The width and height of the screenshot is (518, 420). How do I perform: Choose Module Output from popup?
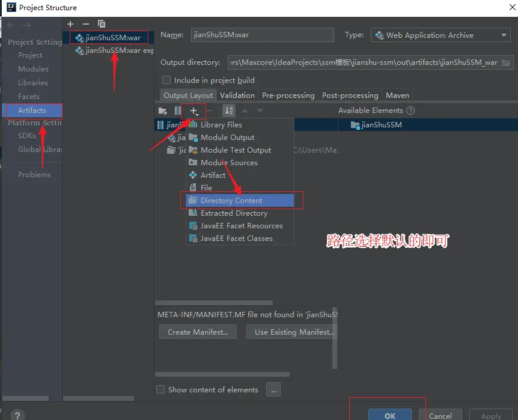[240, 138]
